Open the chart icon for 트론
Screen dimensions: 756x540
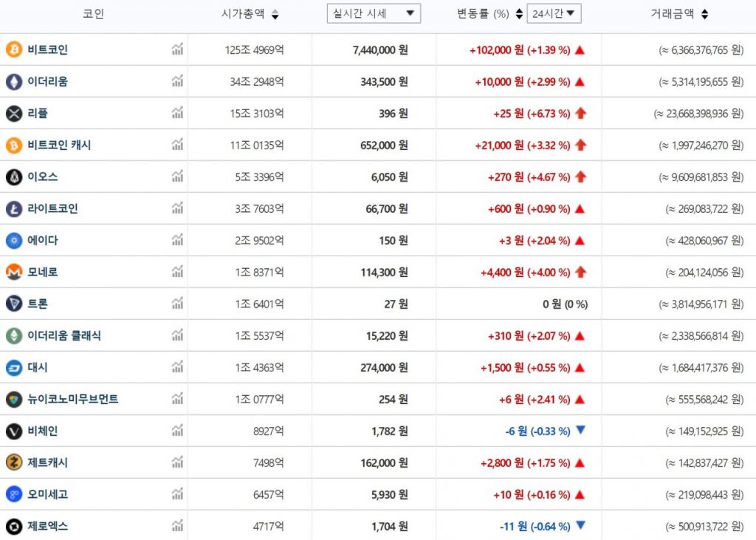click(x=177, y=304)
